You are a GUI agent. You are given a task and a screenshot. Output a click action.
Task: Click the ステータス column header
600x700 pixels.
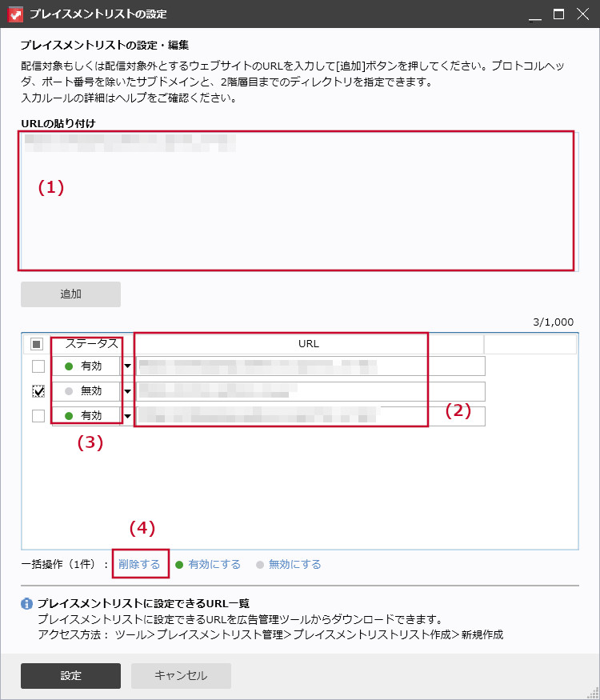tap(91, 344)
